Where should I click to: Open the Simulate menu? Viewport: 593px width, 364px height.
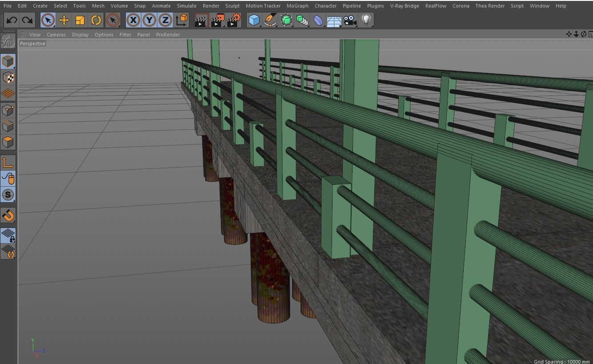point(187,6)
